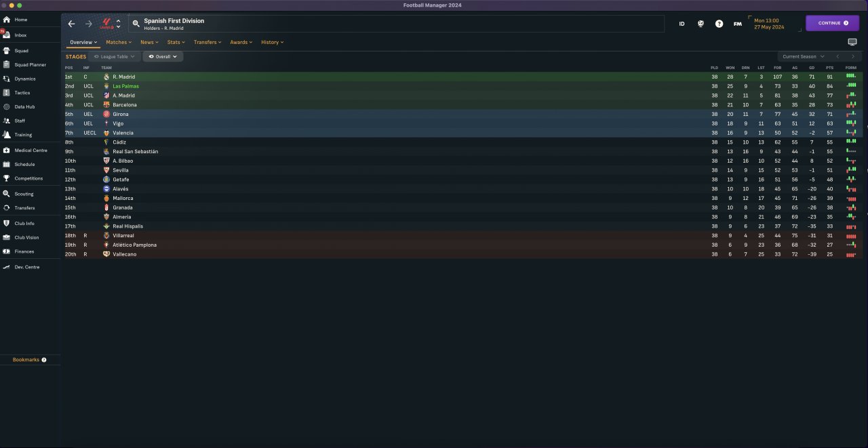
Task: Click the date Mon 13:00 27 May 2024
Action: coord(769,24)
